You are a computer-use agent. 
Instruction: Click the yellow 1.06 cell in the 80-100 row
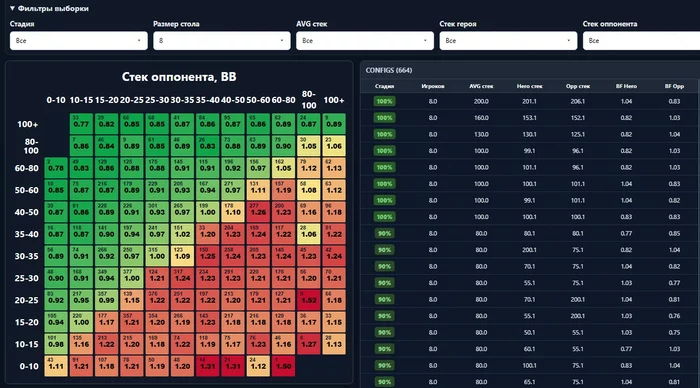(334, 146)
